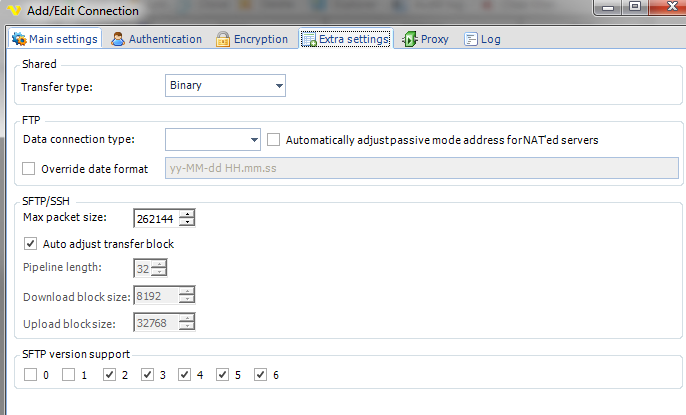This screenshot has width=686, height=415.
Task: Disable SFTP version 6 support
Action: [261, 375]
